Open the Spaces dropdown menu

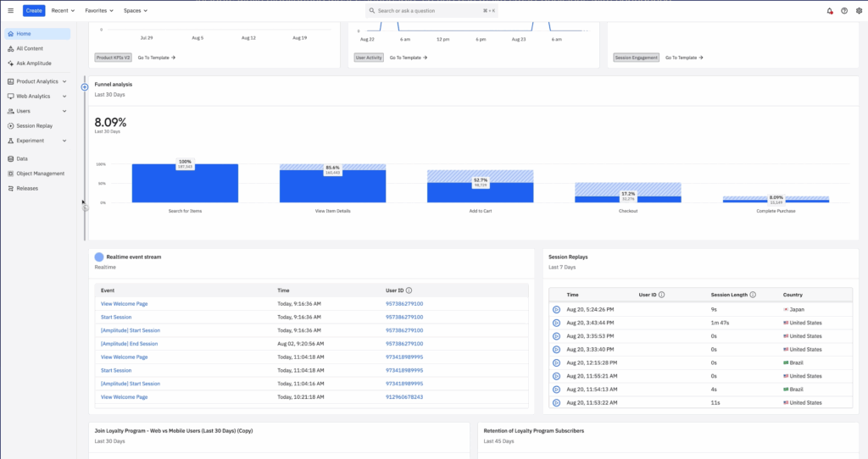135,11
